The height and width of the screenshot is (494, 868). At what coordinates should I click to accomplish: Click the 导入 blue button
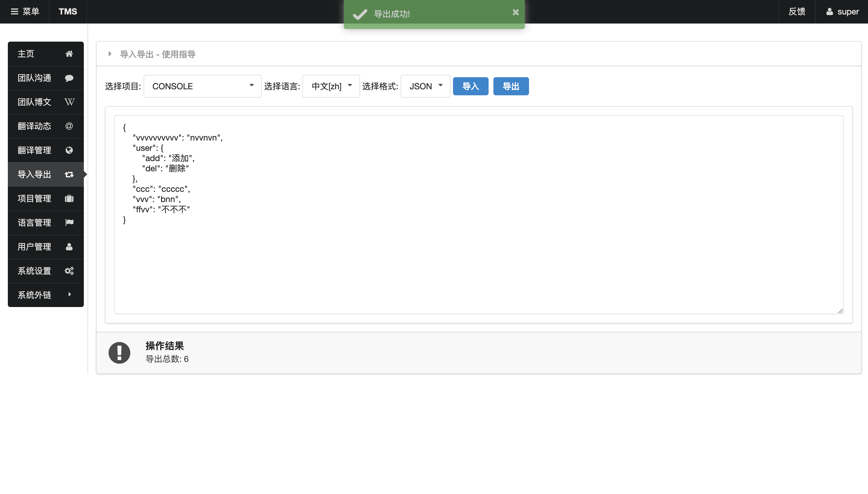coord(470,86)
